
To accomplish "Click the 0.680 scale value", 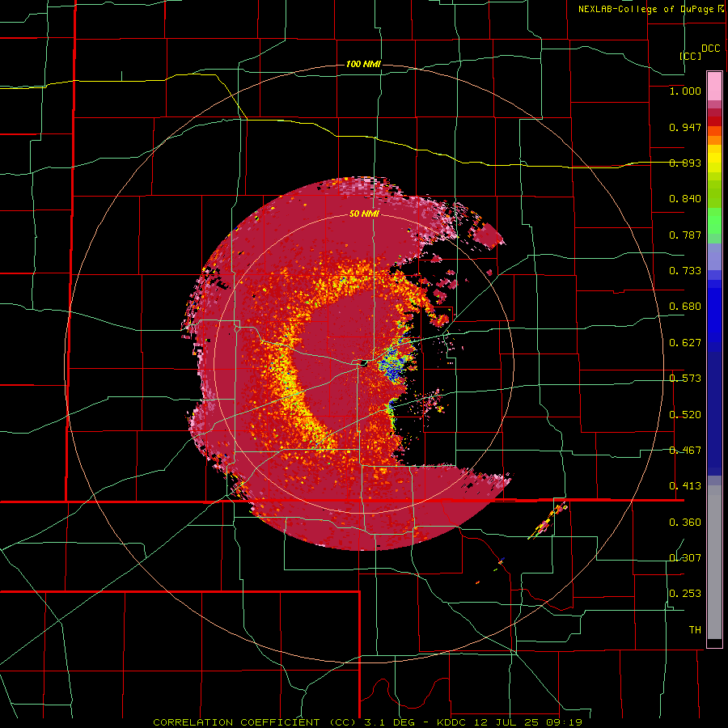I will (685, 307).
